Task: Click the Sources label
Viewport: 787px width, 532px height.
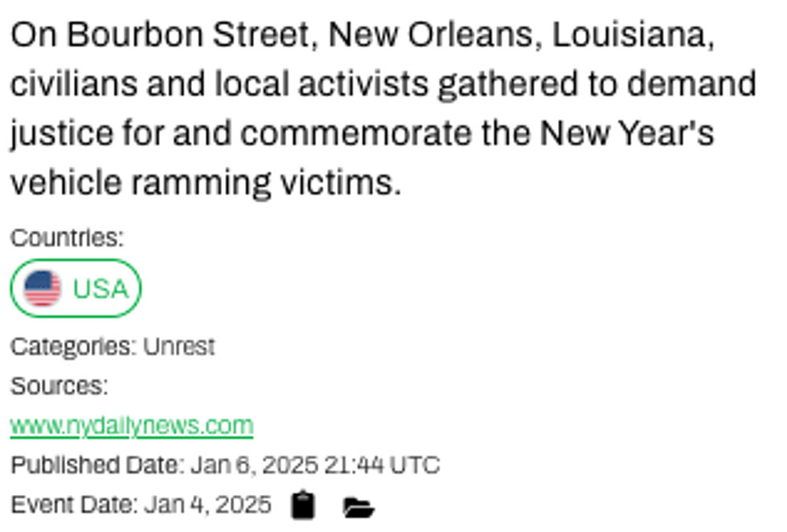Action: pyautogui.click(x=59, y=386)
